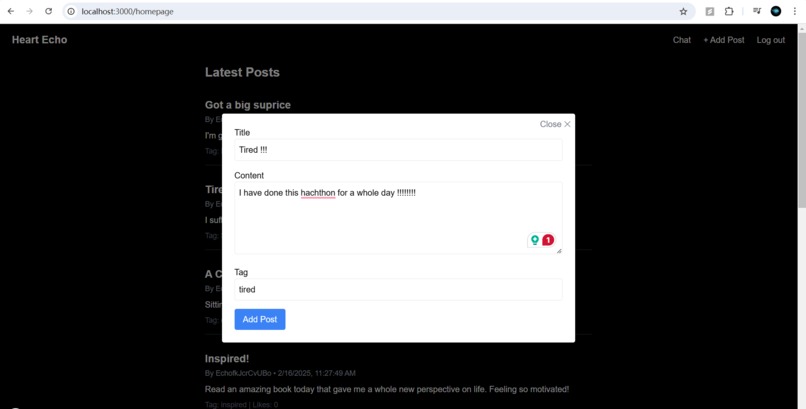Go back with the browser back arrow
Screen dimensions: 806x409
click(x=11, y=11)
